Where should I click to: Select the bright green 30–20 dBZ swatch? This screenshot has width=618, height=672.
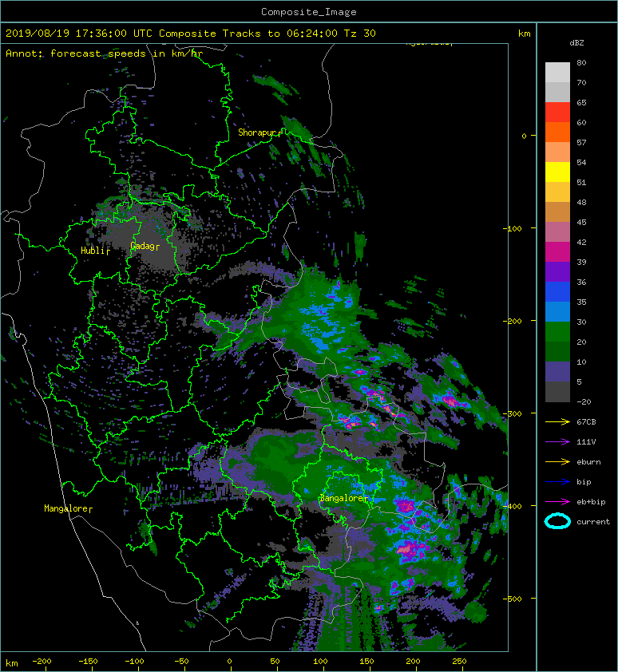tap(557, 331)
